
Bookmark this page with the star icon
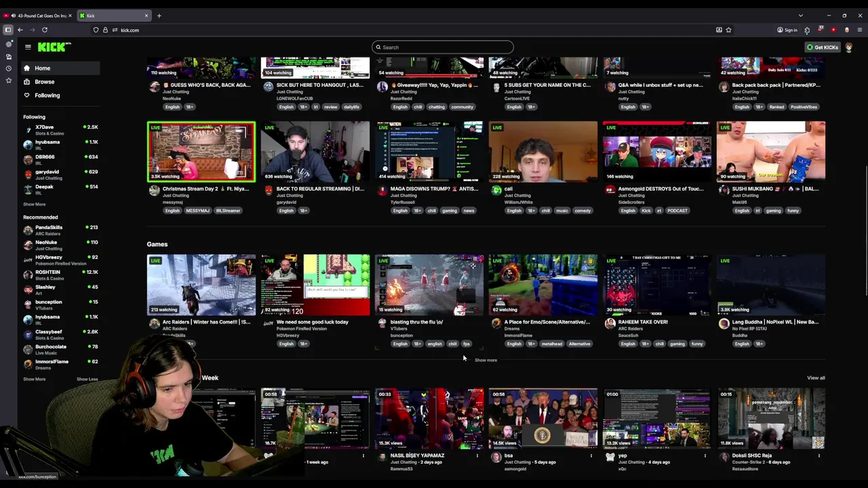729,30
